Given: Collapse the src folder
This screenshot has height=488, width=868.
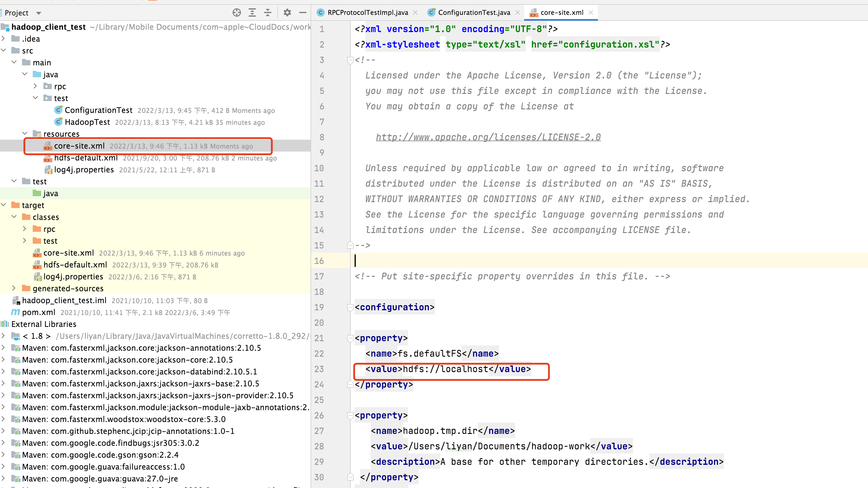Looking at the screenshot, I should (x=3, y=51).
